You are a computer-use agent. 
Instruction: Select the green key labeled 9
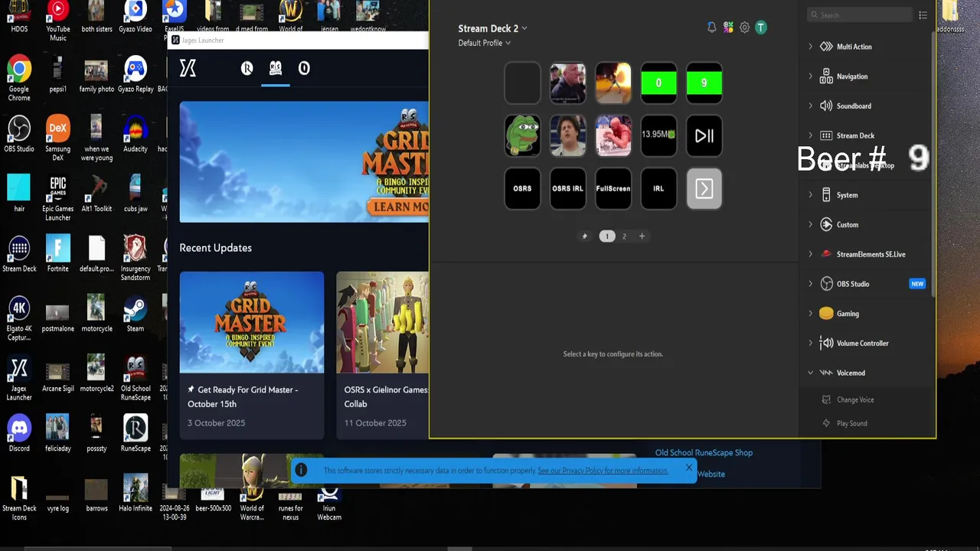tap(704, 83)
